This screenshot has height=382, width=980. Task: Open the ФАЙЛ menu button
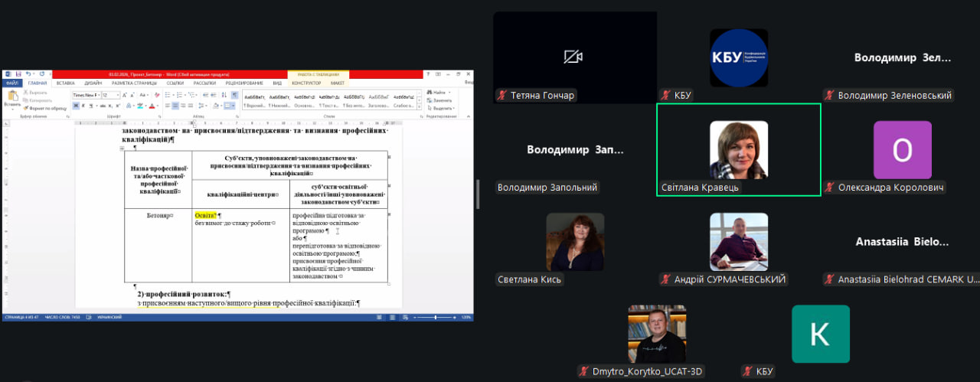coord(12,83)
